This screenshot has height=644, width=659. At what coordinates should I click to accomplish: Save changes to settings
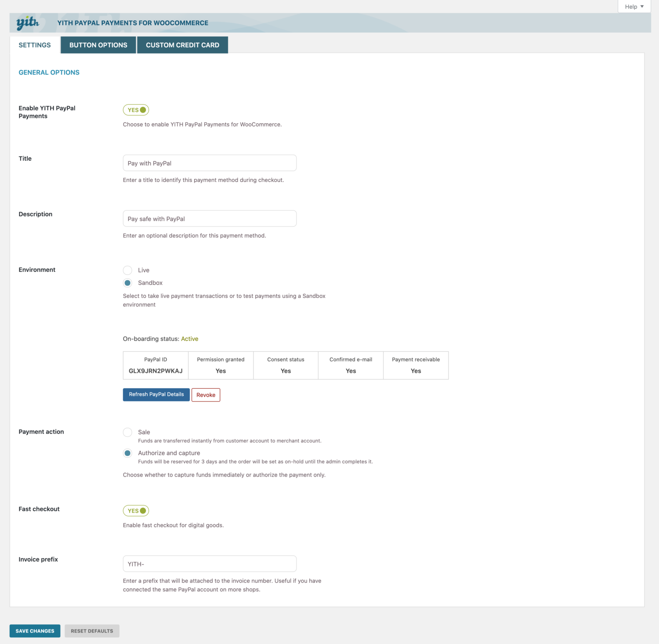[35, 631]
